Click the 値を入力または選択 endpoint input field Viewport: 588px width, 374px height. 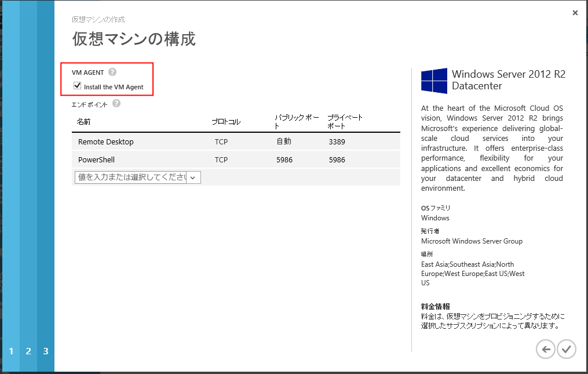tap(131, 177)
